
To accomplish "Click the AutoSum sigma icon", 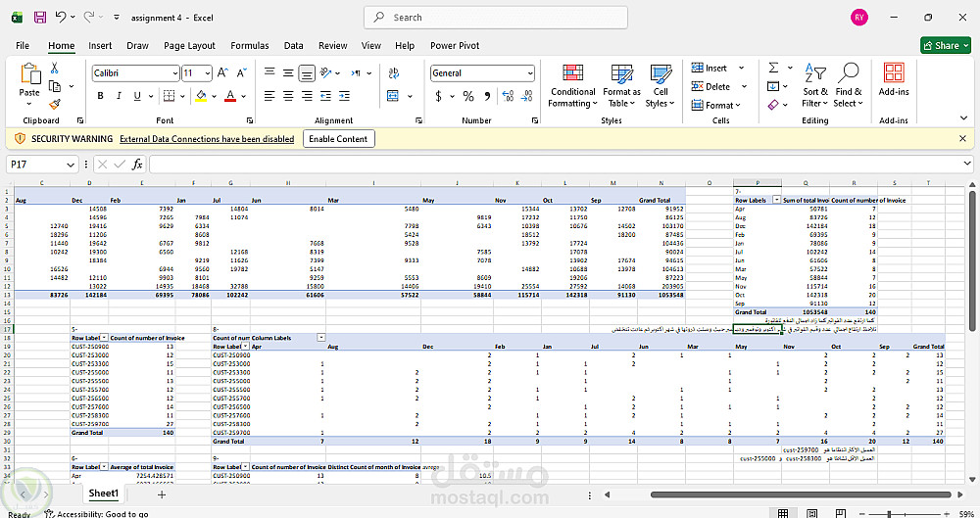I will [x=773, y=68].
